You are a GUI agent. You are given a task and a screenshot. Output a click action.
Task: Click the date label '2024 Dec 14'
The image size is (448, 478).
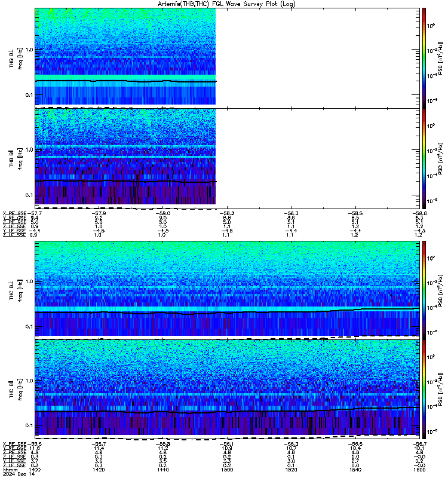[x=19, y=474]
